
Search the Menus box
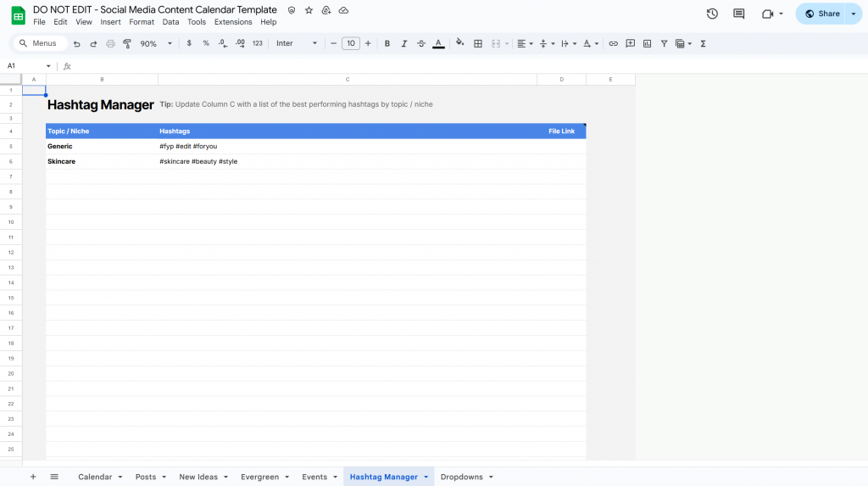pyautogui.click(x=39, y=43)
